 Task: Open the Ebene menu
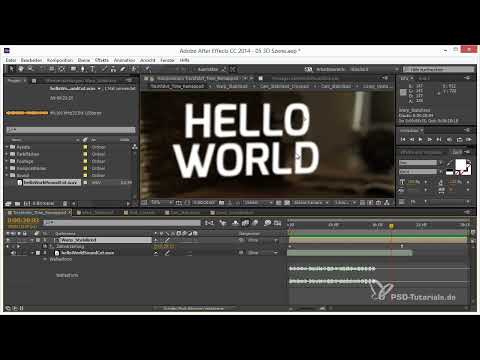point(84,60)
